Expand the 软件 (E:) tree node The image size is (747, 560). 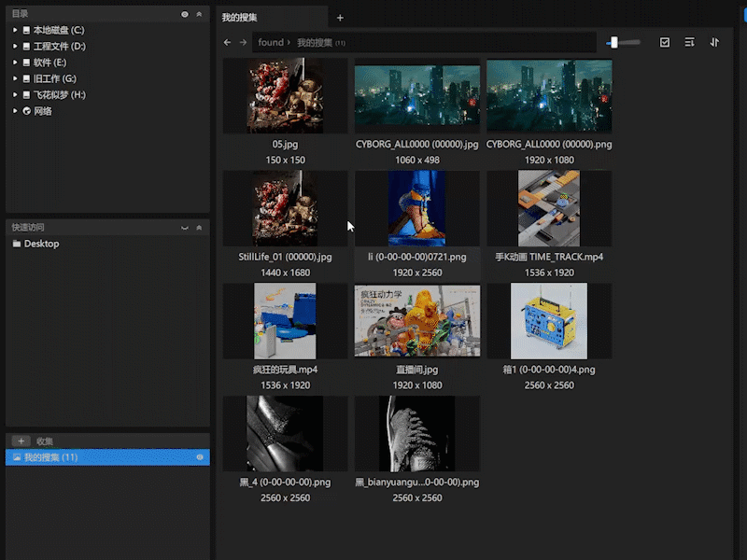(15, 63)
